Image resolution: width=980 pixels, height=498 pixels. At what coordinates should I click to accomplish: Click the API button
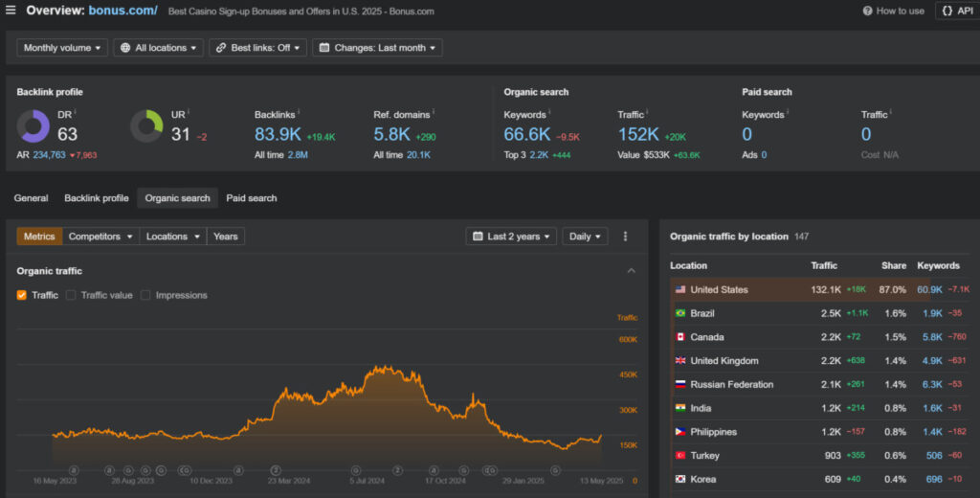(957, 11)
